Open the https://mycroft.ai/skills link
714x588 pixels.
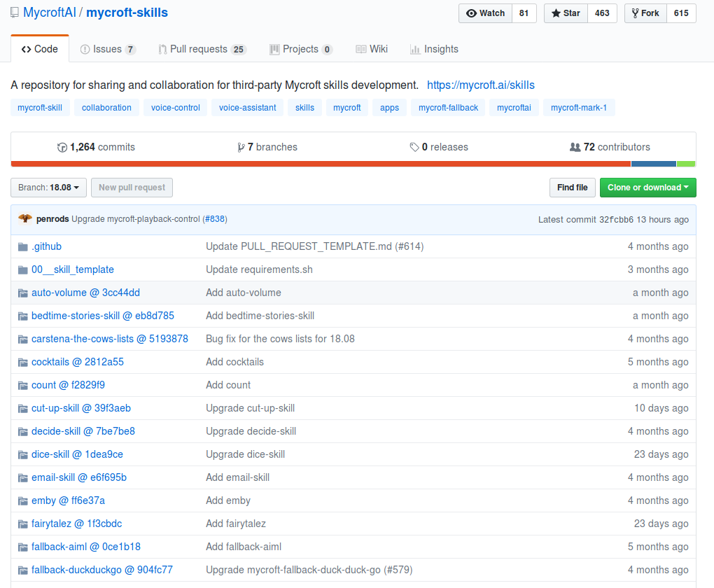pos(480,85)
